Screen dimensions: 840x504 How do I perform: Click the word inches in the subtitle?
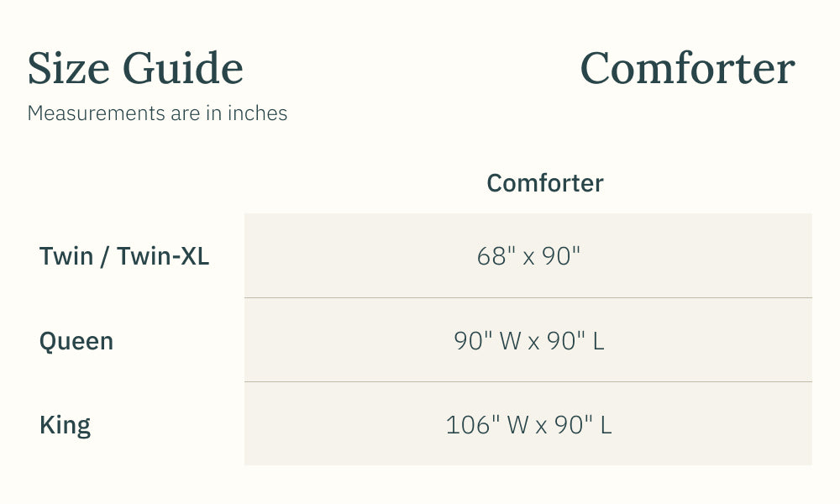coord(258,113)
